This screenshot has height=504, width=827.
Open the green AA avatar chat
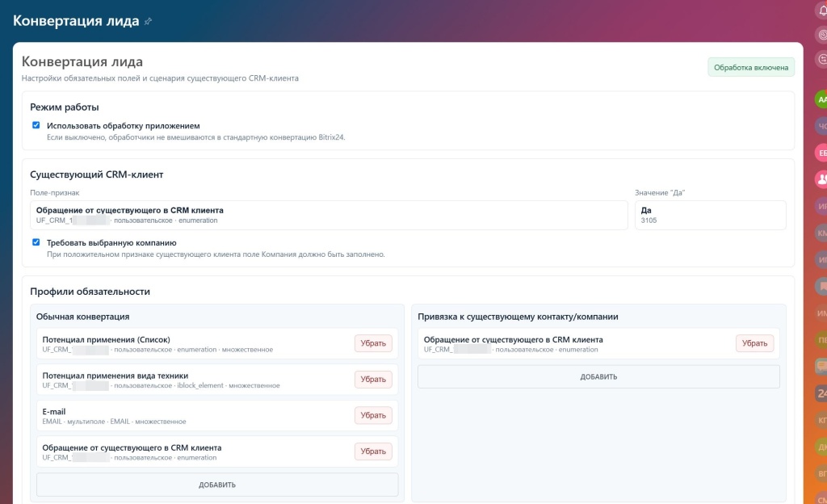click(821, 99)
